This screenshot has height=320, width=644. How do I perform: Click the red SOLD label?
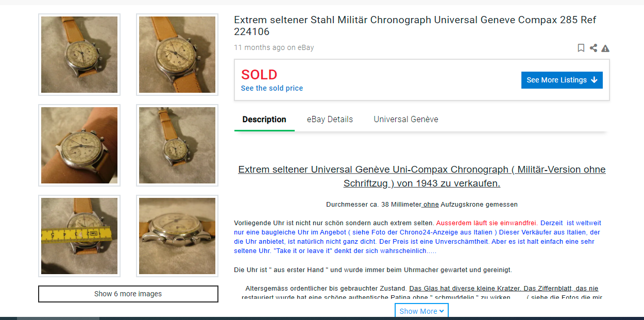point(259,75)
